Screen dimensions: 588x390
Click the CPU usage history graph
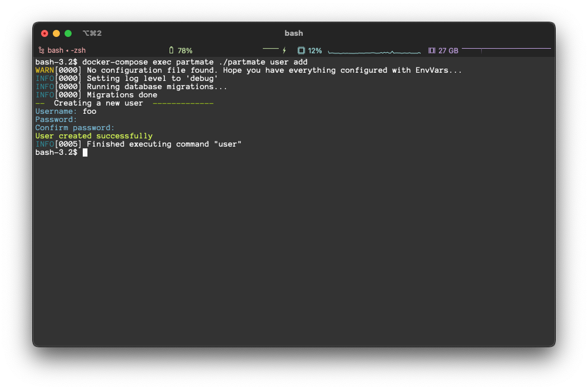coord(374,52)
